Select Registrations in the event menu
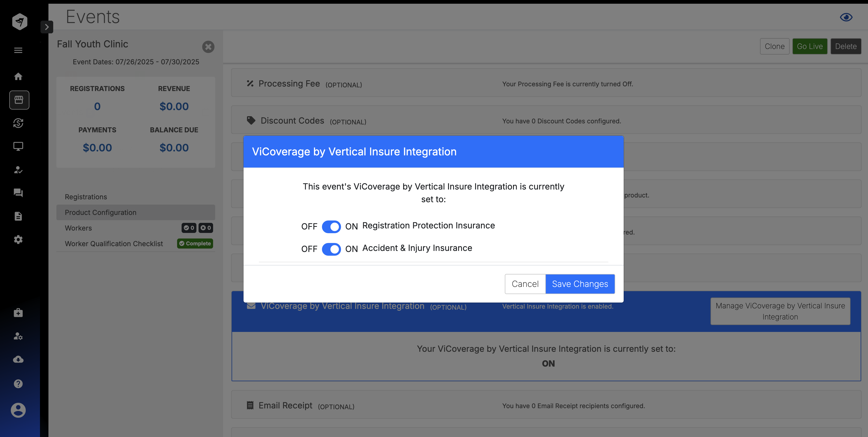This screenshot has width=868, height=437. coord(136,197)
